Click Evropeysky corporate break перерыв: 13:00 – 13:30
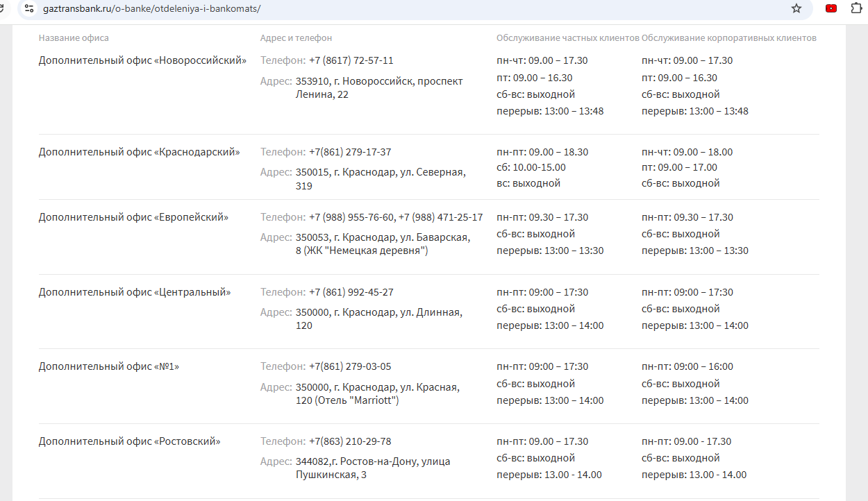The height and width of the screenshot is (501, 868). pos(695,250)
